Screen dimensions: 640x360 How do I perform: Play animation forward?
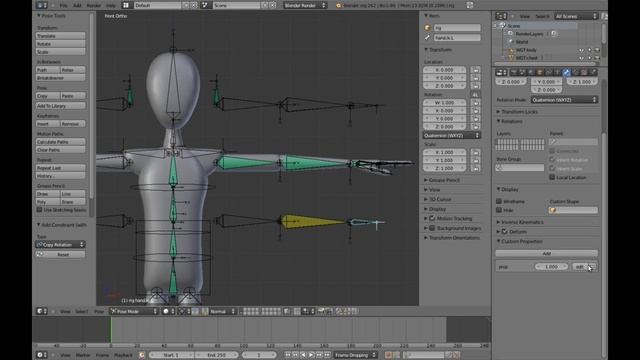311,355
